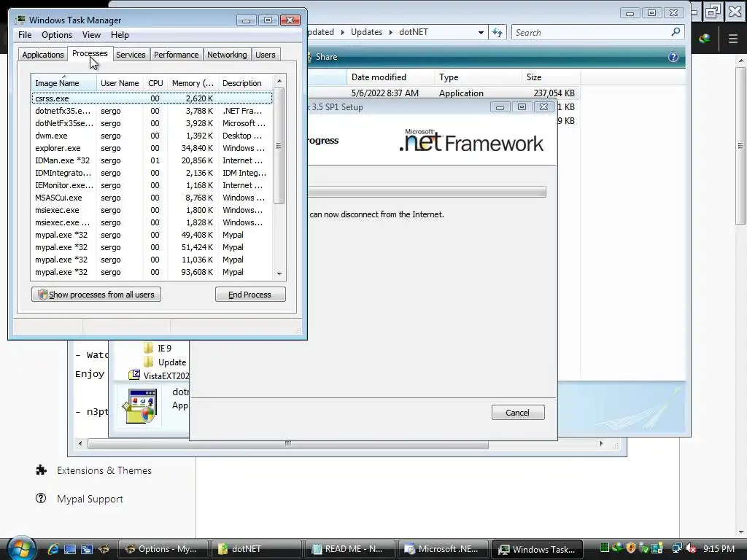Expand breadcrumb arrow before dotNET

tap(391, 32)
